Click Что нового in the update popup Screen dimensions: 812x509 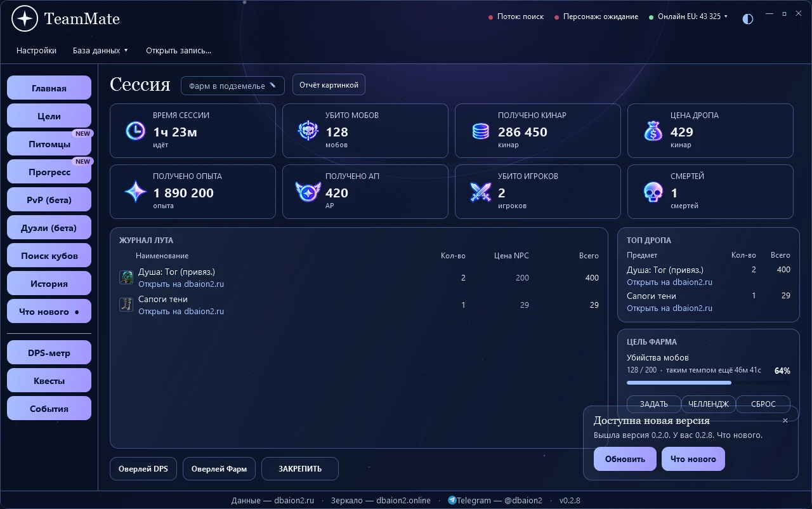[x=693, y=459]
